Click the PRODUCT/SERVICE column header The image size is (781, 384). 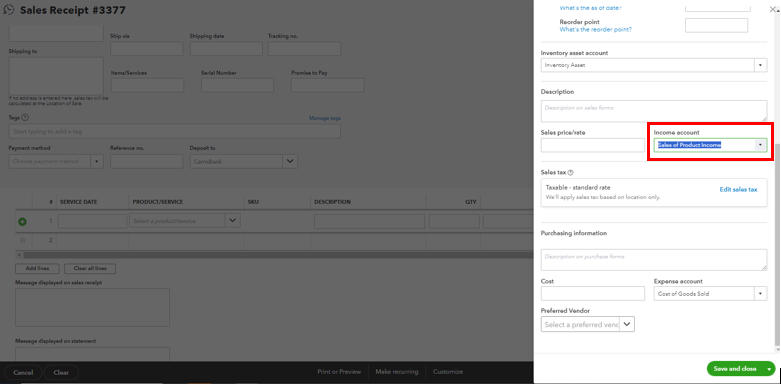[158, 202]
